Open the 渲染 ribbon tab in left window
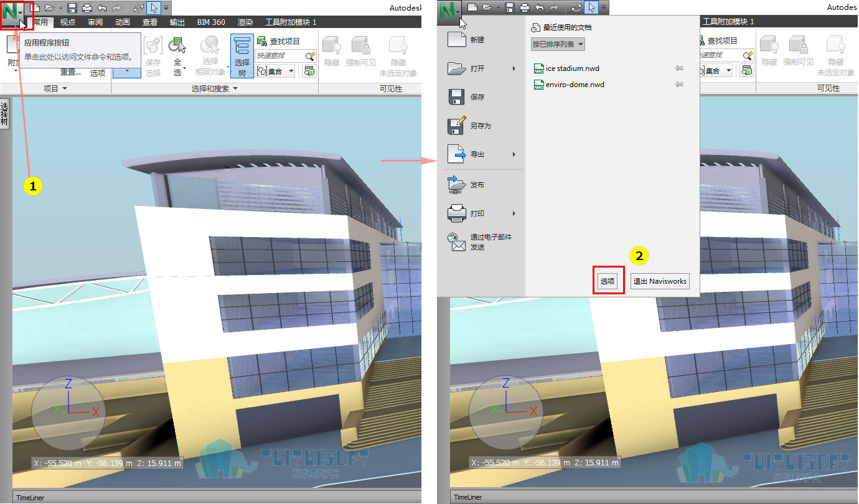859x504 pixels. (245, 22)
